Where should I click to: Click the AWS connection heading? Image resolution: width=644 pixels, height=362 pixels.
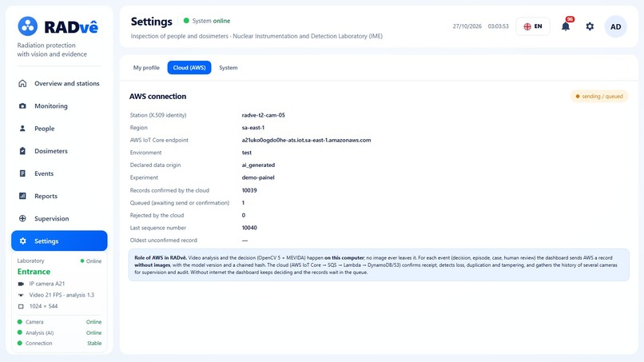click(157, 96)
